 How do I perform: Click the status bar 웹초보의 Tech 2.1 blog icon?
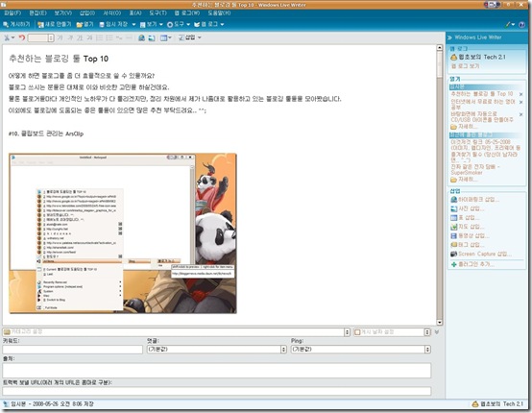pyautogui.click(x=475, y=403)
